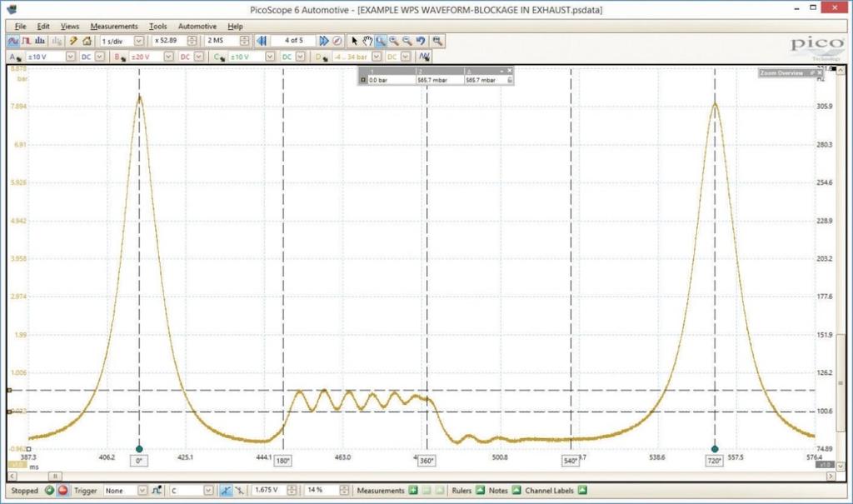Open the Tools menu

click(x=157, y=26)
